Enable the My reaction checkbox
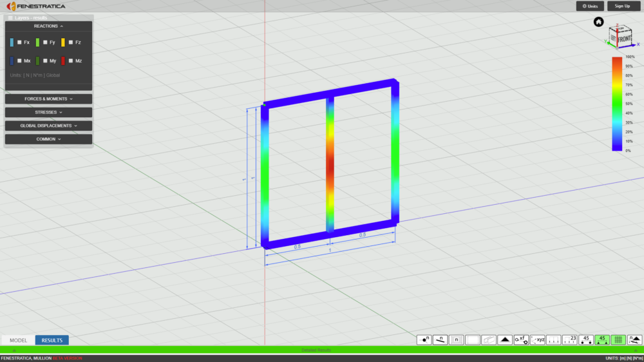The width and height of the screenshot is (644, 362). point(45,61)
